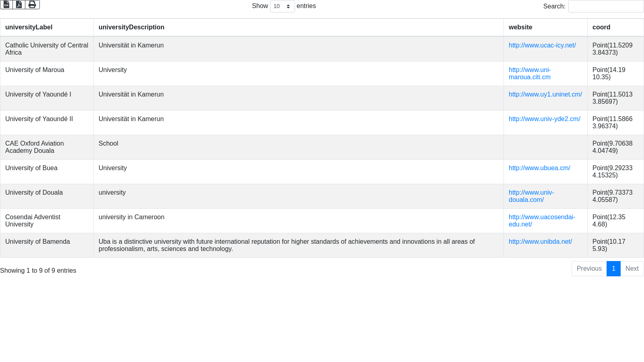
Task: Open the University of Maroua website link
Action: pos(529,73)
